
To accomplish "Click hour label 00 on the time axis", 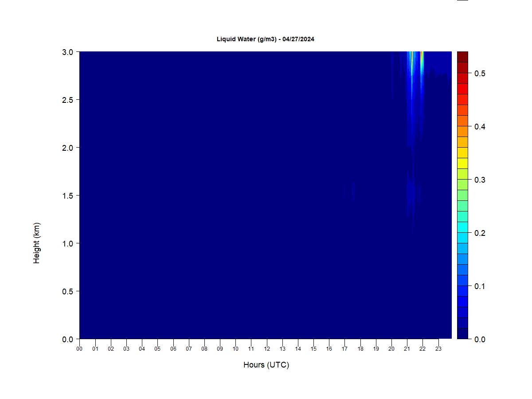I will tap(79, 349).
